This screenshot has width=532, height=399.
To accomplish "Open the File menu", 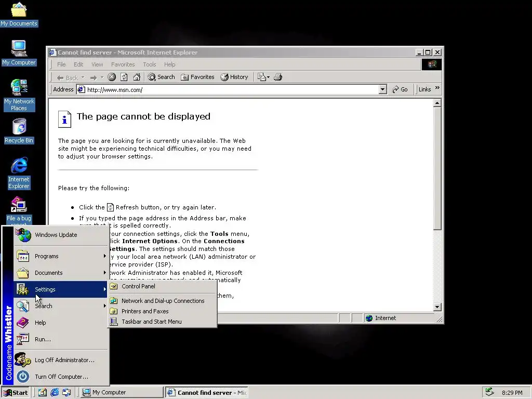I will tap(61, 64).
